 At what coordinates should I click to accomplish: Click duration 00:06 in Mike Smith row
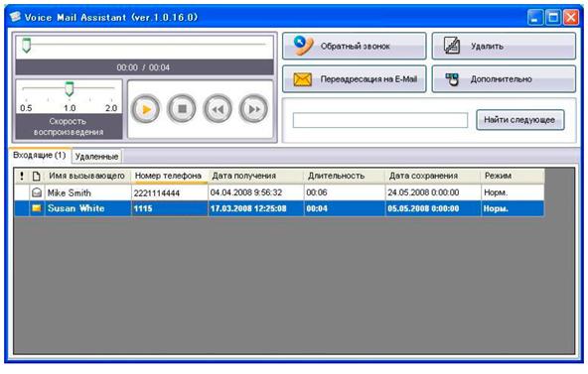[317, 192]
